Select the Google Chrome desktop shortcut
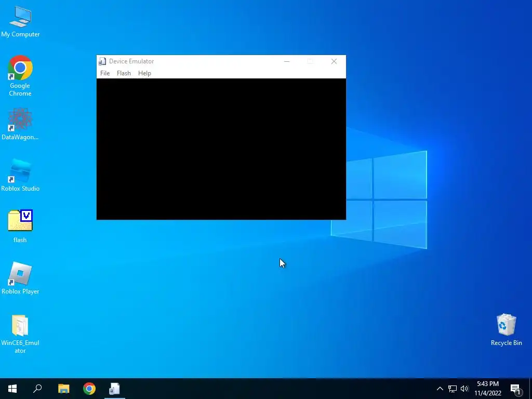Viewport: 532px width, 399px height. tap(20, 76)
